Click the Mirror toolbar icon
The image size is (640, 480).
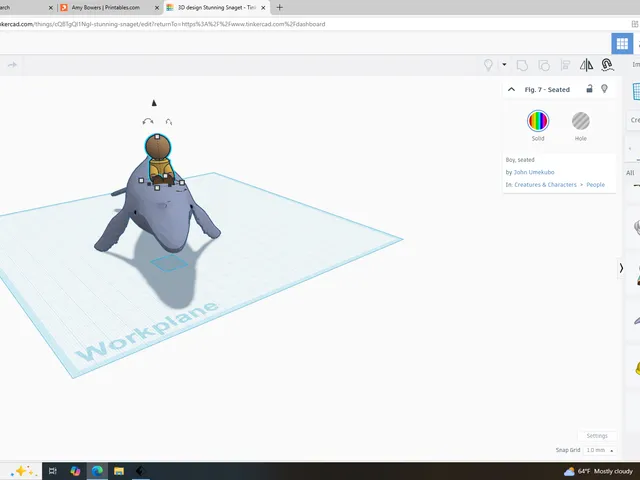[586, 65]
